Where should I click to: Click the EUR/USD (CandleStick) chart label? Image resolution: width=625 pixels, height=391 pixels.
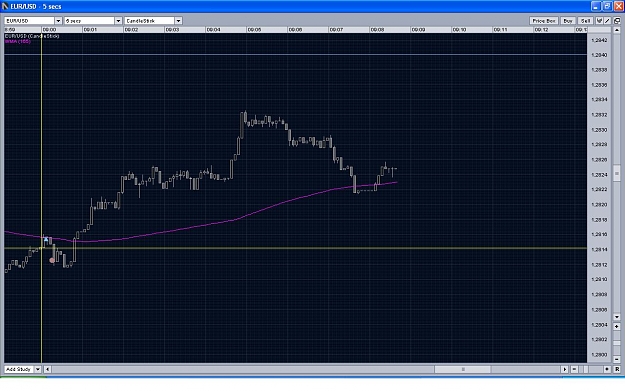pyautogui.click(x=32, y=36)
